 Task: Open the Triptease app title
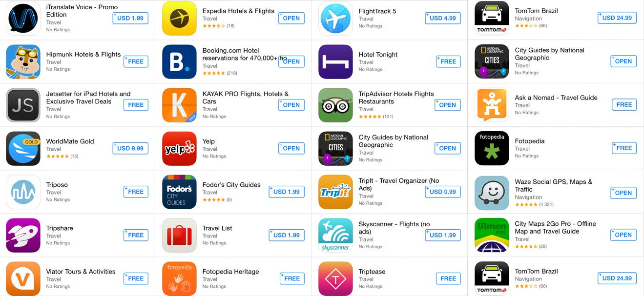[x=372, y=272]
